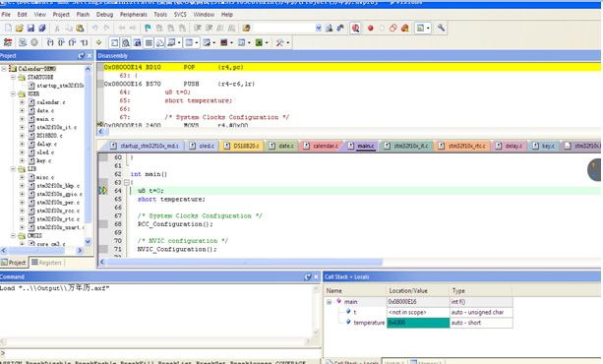Switch to the Registers panel tab
Viewport: 603px width, 364px height.
pyautogui.click(x=46, y=263)
